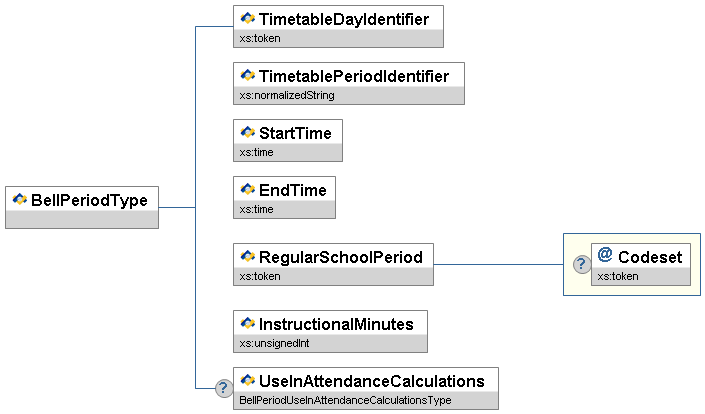Click the EndTime element icon
The height and width of the screenshot is (414, 705).
247,190
